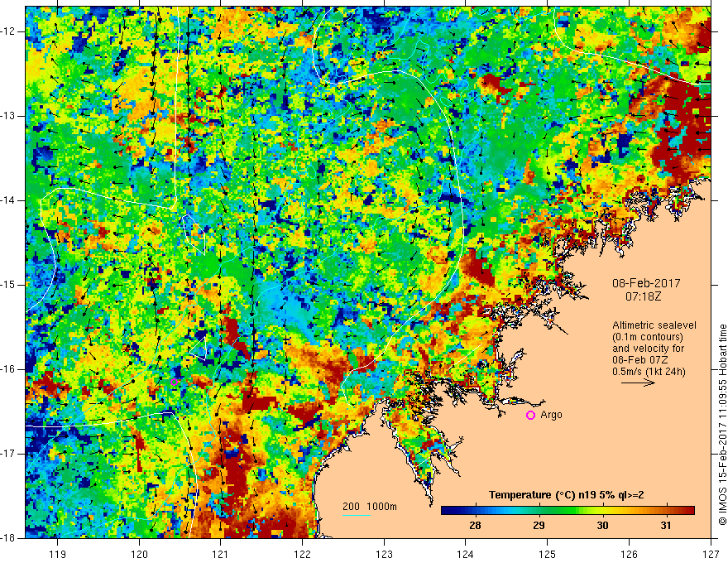Click the '124' longitude axis label
This screenshot has width=728, height=563.
[x=466, y=554]
